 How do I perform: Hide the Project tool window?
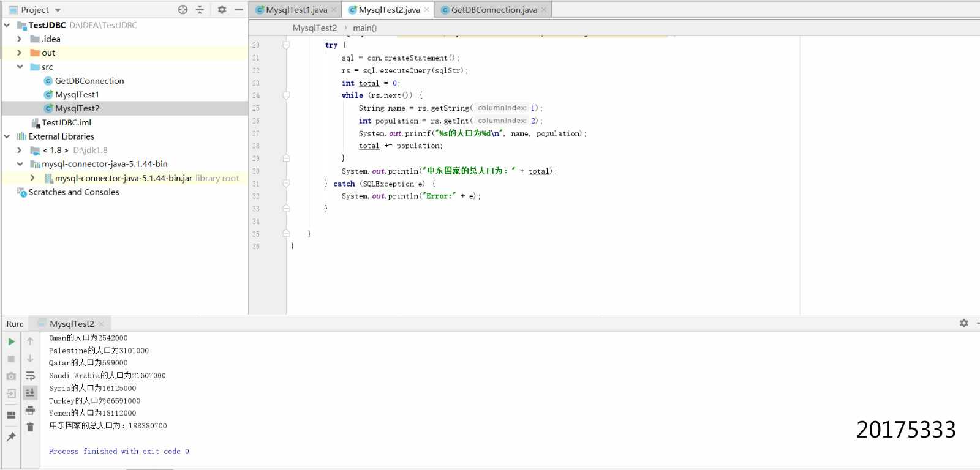[239, 10]
